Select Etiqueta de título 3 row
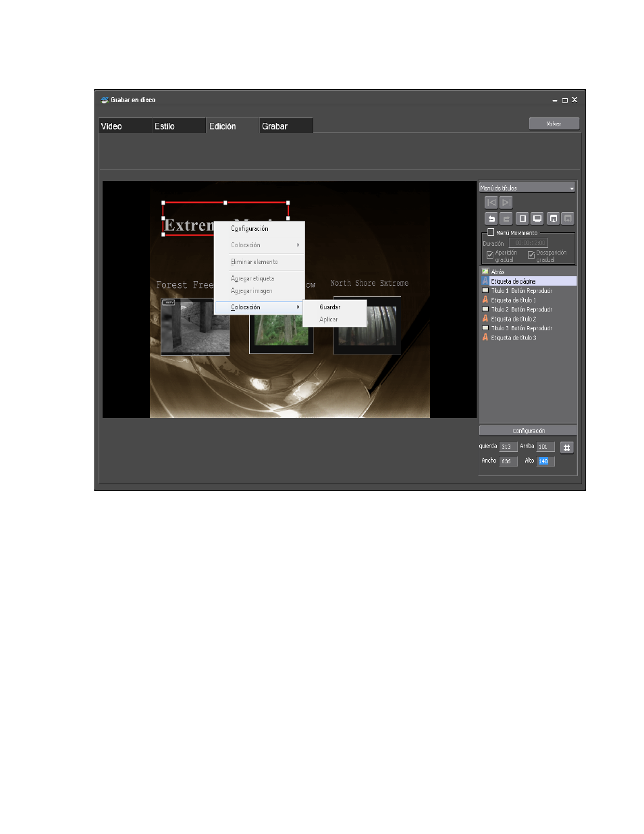 pos(529,337)
